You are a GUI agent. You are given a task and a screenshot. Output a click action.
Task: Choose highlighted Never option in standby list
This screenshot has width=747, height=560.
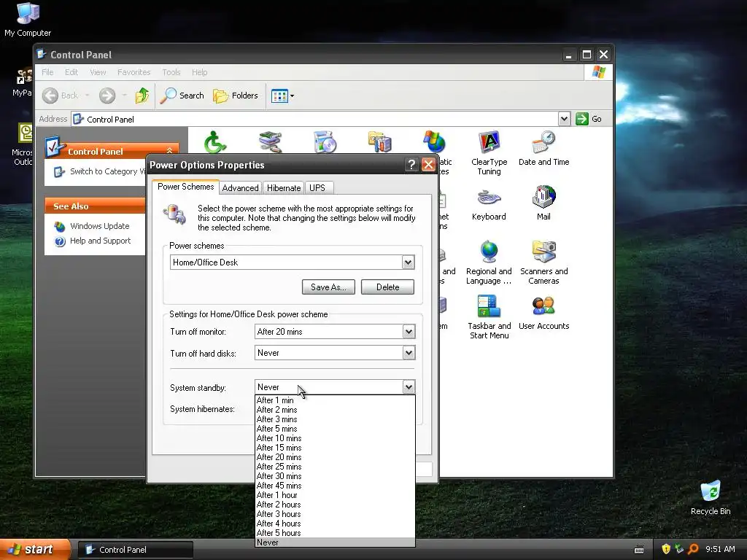pos(335,542)
